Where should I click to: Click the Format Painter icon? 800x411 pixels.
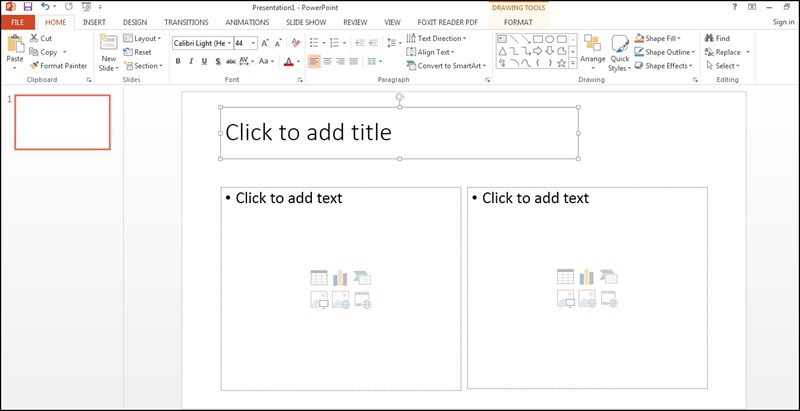(34, 65)
